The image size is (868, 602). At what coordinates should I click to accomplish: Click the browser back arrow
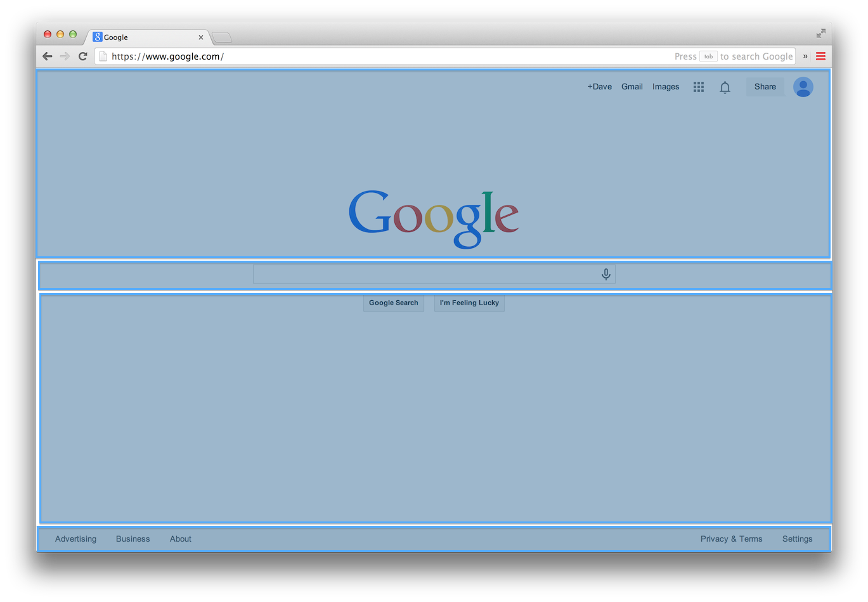[x=47, y=56]
